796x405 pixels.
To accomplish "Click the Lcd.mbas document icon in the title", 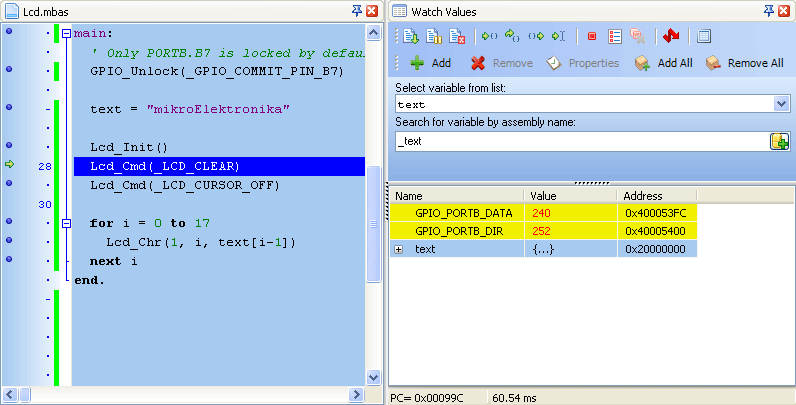I will [11, 11].
